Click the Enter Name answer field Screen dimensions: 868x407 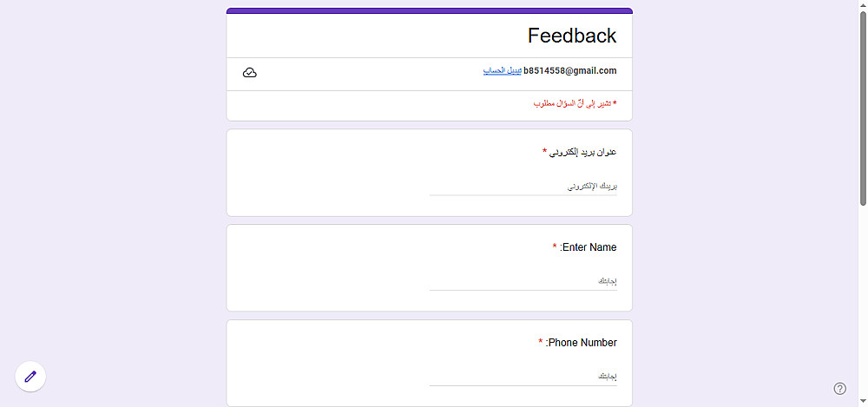[x=523, y=282]
